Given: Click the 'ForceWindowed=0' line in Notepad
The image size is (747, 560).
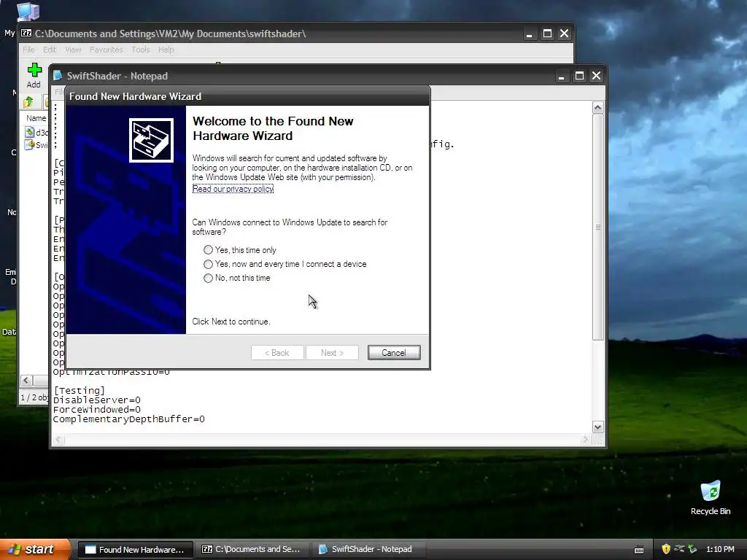Looking at the screenshot, I should coord(97,410).
